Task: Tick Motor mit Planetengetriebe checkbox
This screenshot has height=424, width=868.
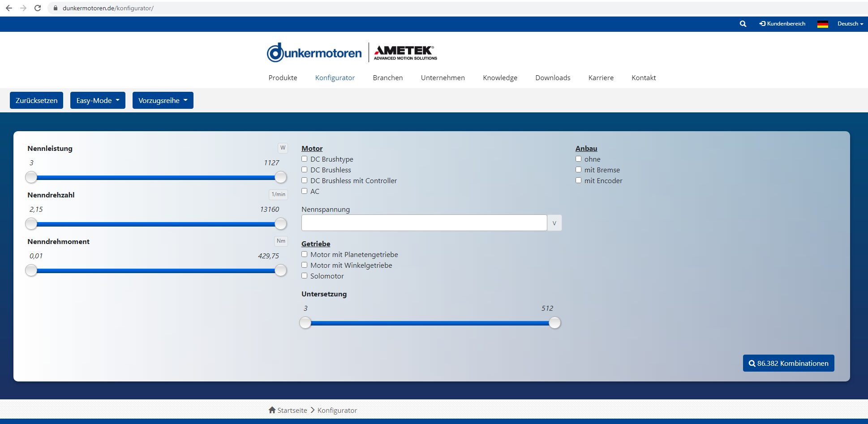Action: 305,254
